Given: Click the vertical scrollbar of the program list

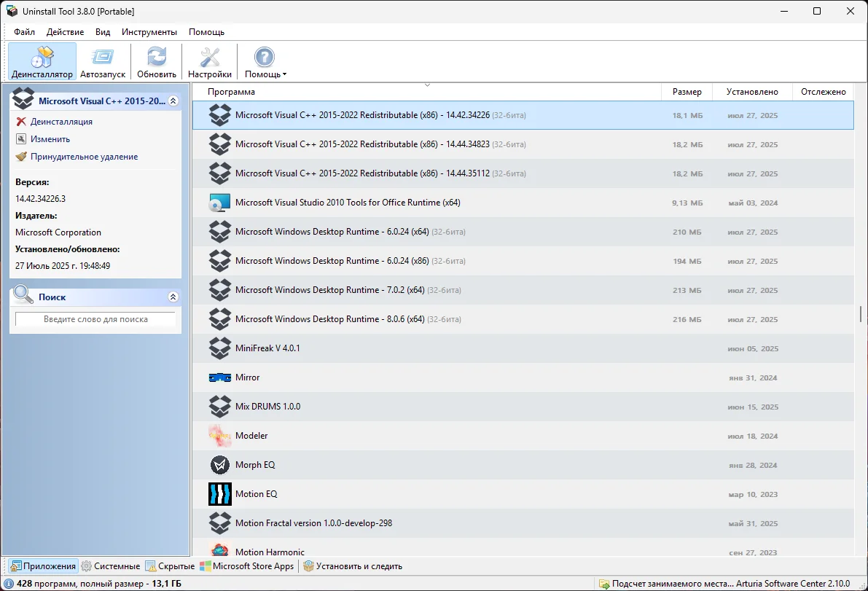Looking at the screenshot, I should (x=861, y=313).
